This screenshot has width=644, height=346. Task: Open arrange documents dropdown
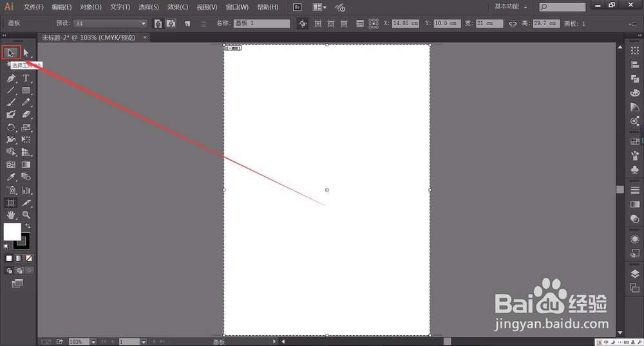click(x=319, y=7)
